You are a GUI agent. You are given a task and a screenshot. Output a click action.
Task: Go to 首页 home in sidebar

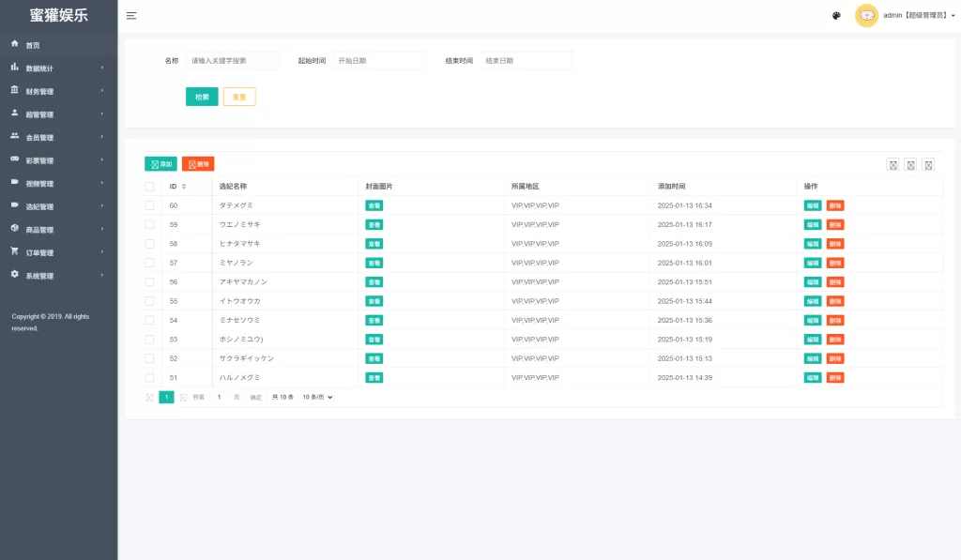point(33,45)
